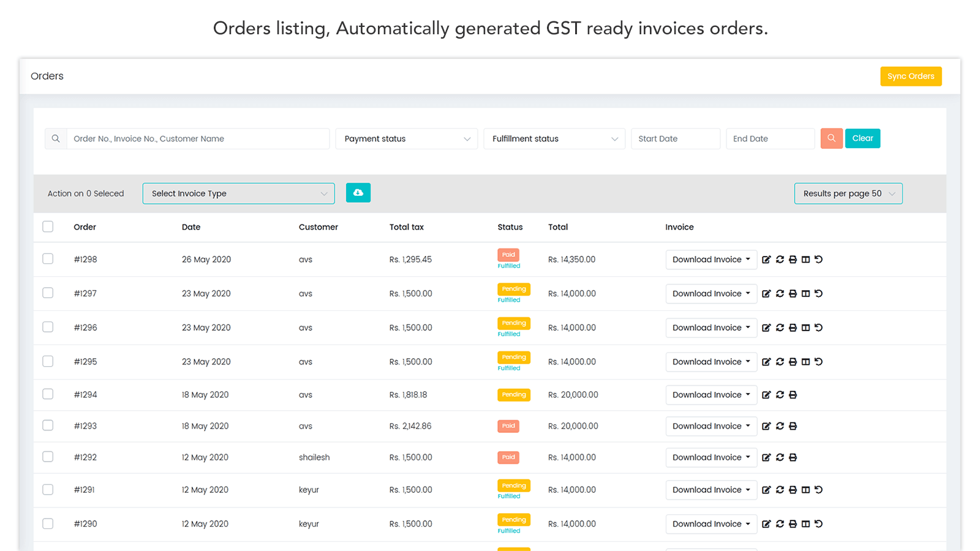
Task: Edit the invoice for order #1298
Action: pos(767,259)
